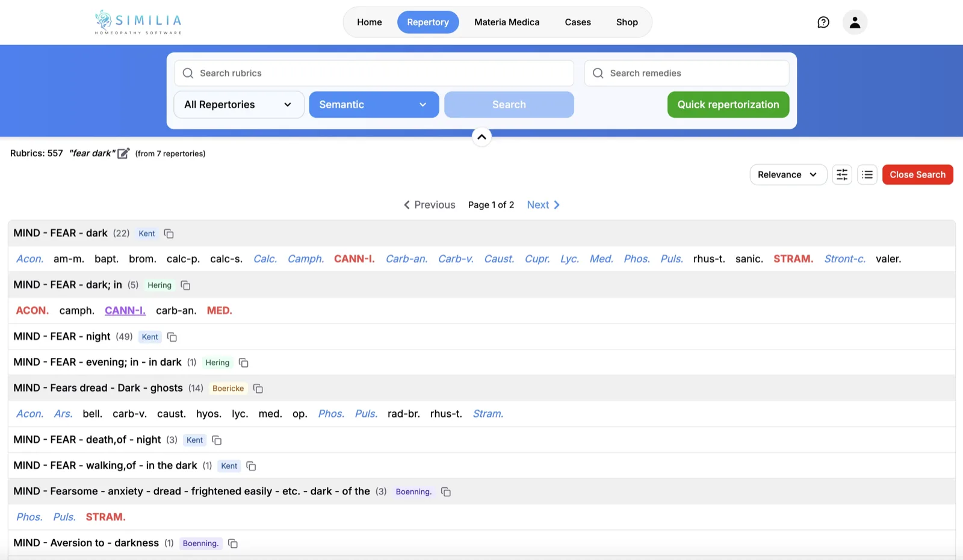
Task: Edit the "fear dark" search query pencil icon
Action: coord(123,153)
